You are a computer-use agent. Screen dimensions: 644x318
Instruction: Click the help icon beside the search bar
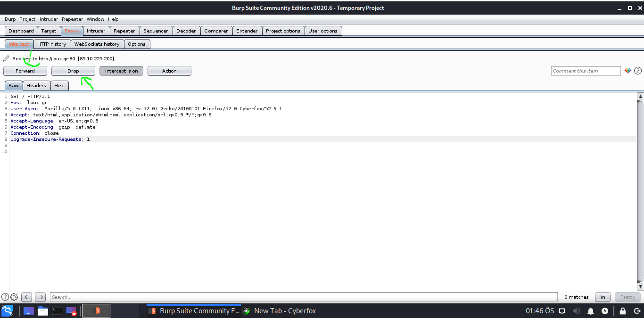coord(5,297)
